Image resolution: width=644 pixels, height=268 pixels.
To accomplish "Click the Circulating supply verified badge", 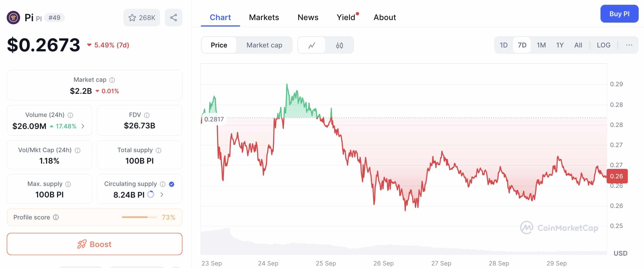I will 172,184.
